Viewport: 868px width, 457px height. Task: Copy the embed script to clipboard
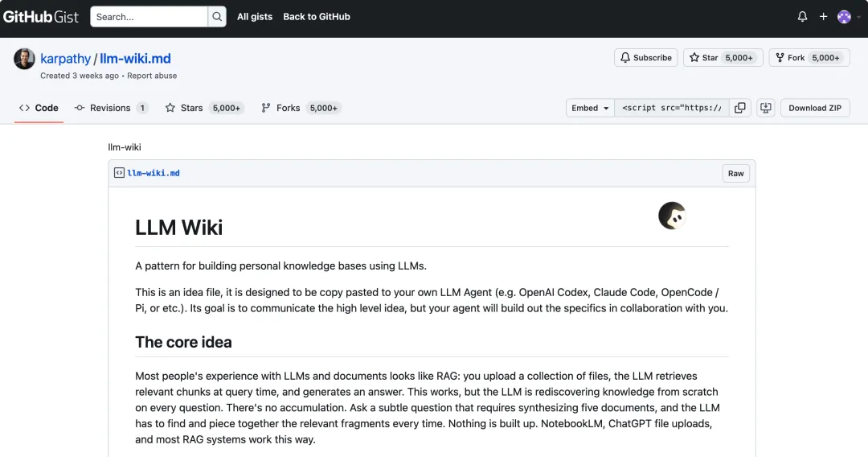click(x=740, y=108)
